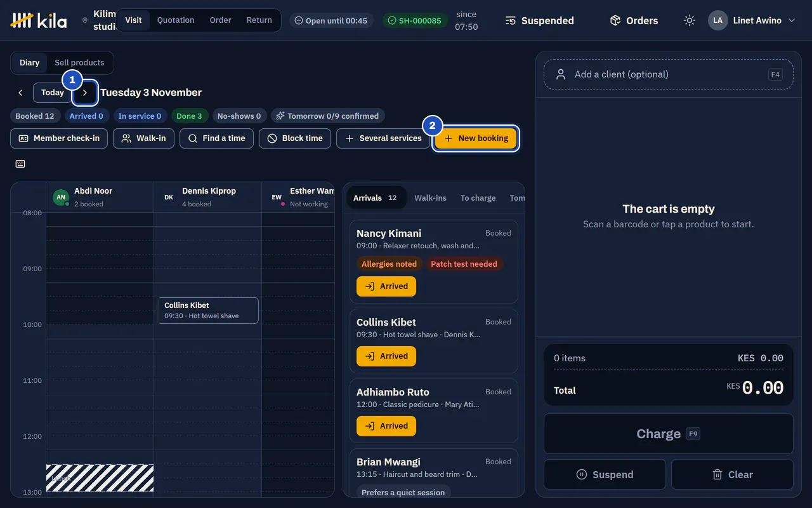812x508 pixels.
Task: Click Tomorrow 0/9 confirmed chip
Action: coord(327,116)
